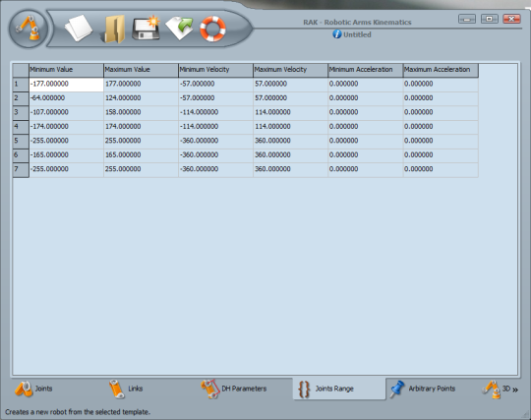Click the export icon with green arrow
531x420 pixels.
[x=179, y=29]
